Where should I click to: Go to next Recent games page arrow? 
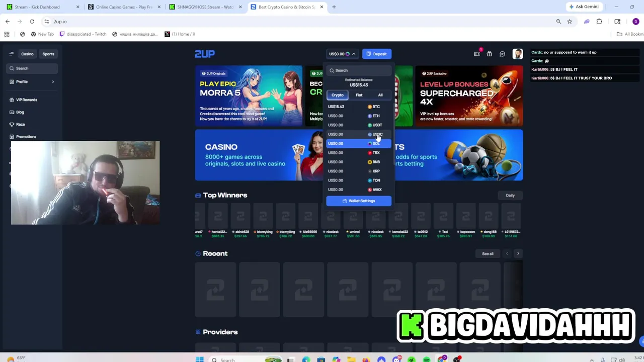pyautogui.click(x=518, y=254)
